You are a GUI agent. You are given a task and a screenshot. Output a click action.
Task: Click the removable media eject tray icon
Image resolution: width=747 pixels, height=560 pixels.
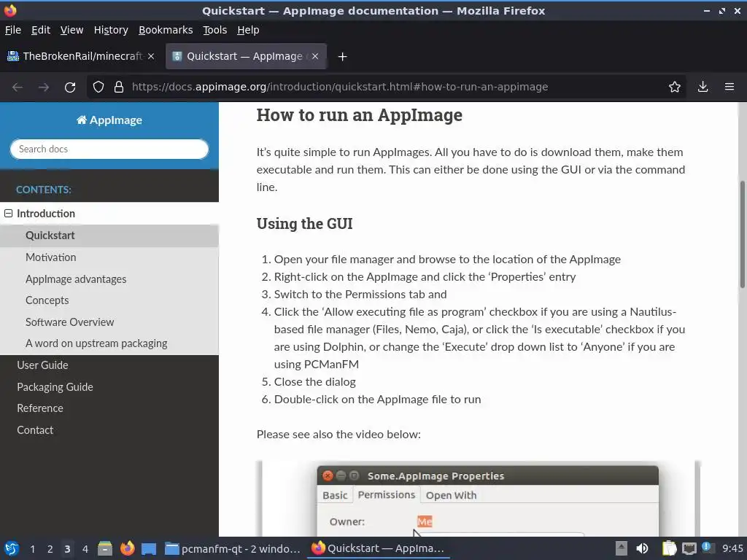(x=622, y=548)
